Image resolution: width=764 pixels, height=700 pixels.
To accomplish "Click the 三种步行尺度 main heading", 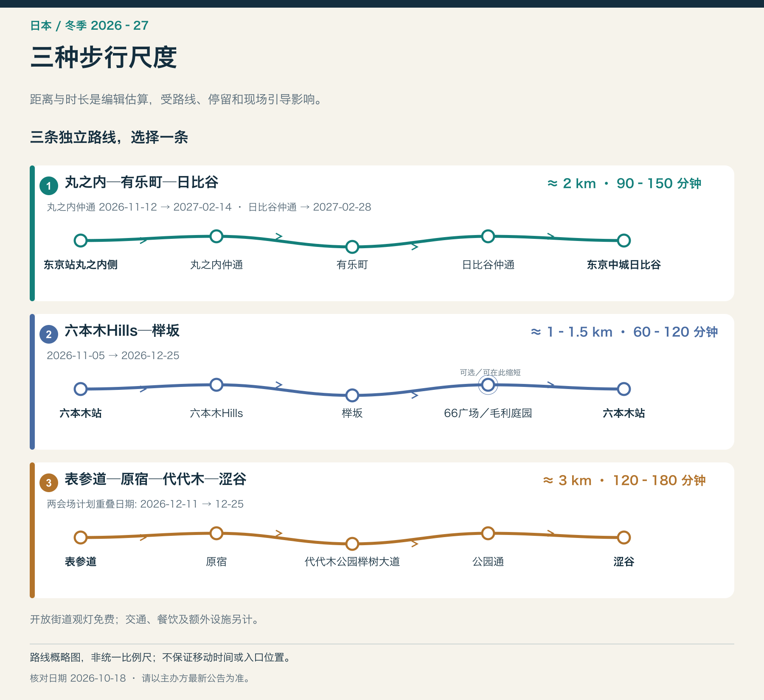I will click(x=104, y=57).
